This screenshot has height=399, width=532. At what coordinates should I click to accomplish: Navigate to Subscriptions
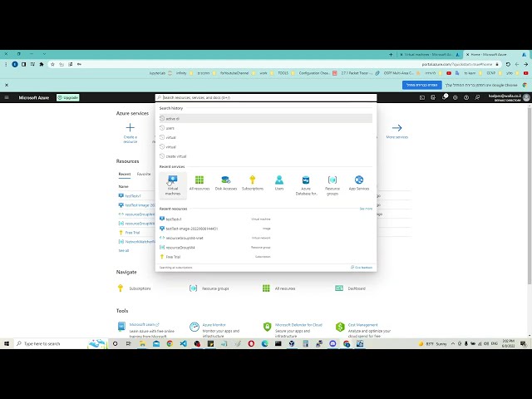pos(140,288)
